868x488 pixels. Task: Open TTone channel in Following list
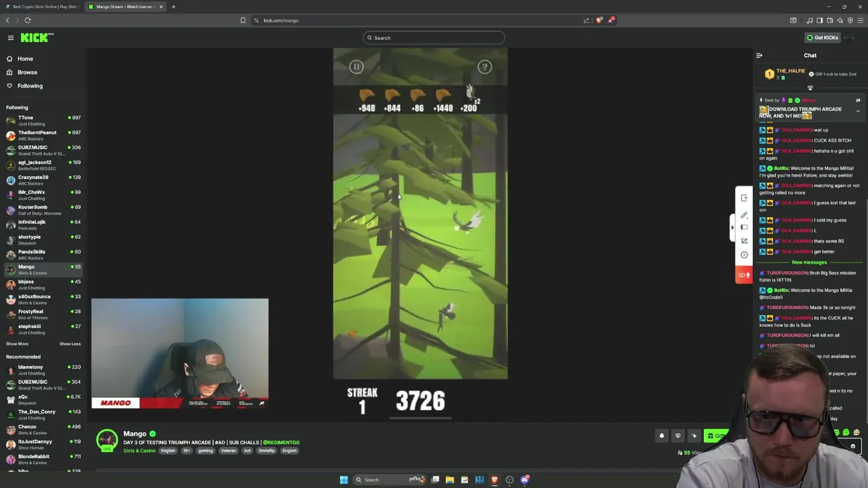pos(42,121)
